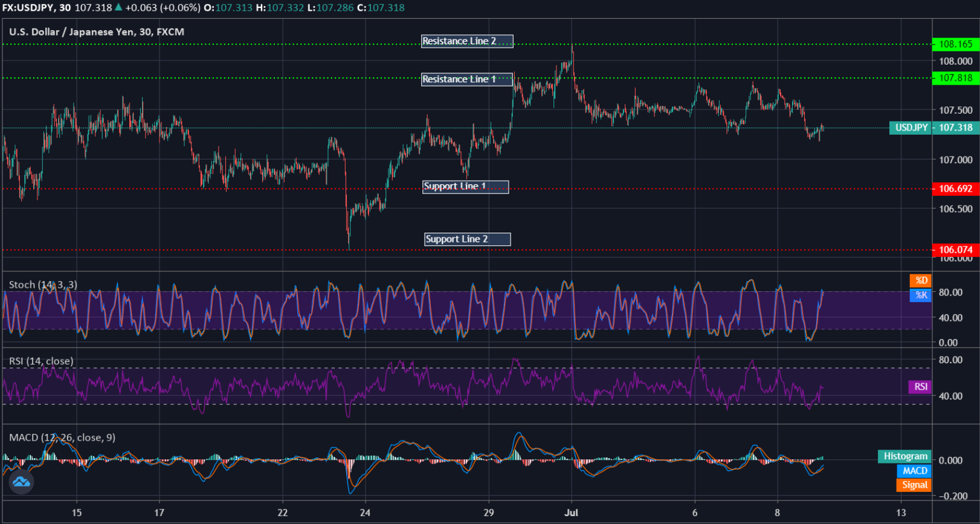The width and height of the screenshot is (980, 524).
Task: Click the 0.000 MACD axis value
Action: (x=951, y=461)
